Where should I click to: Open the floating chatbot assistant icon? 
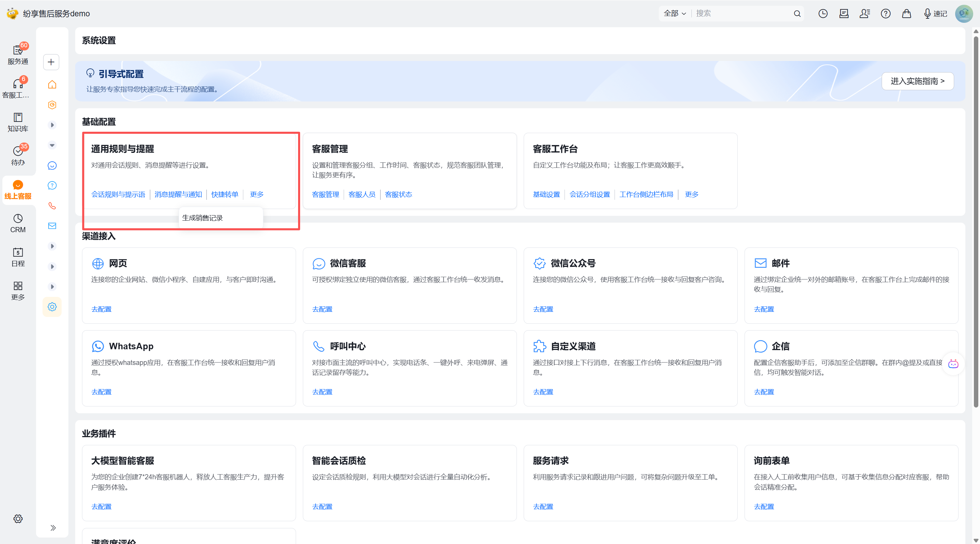(953, 364)
